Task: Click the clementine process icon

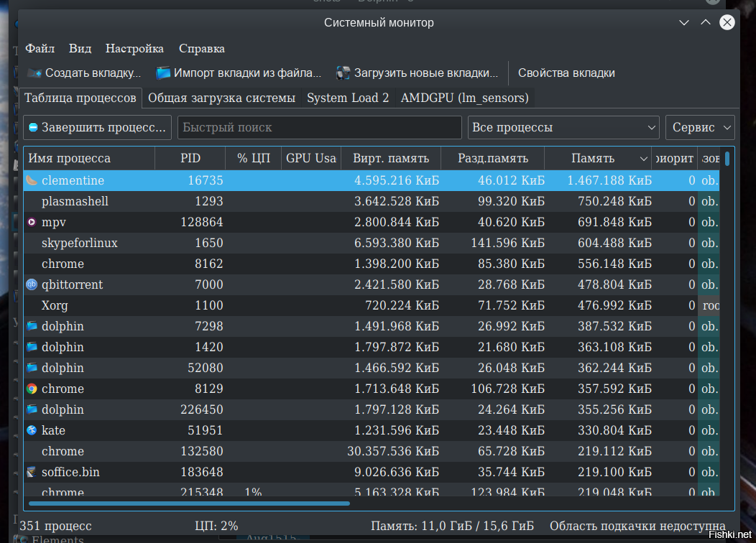Action: click(32, 180)
